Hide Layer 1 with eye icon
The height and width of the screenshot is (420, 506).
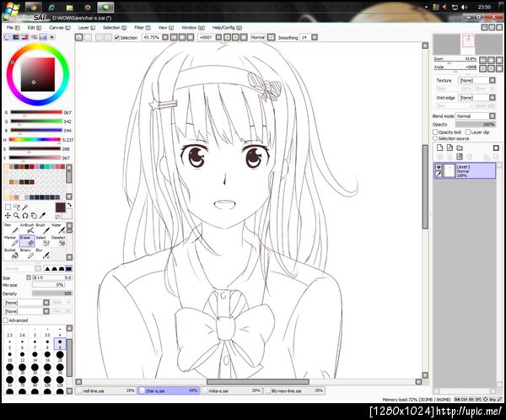coord(439,167)
